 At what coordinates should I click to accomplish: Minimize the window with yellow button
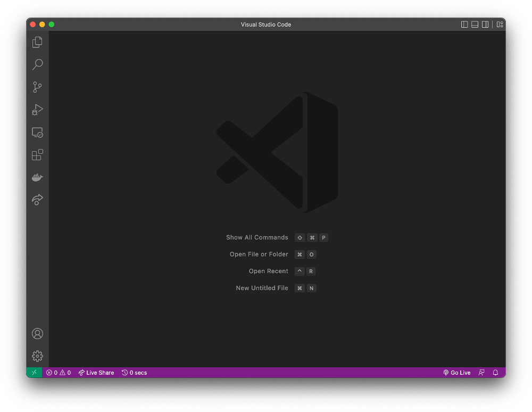pos(42,24)
